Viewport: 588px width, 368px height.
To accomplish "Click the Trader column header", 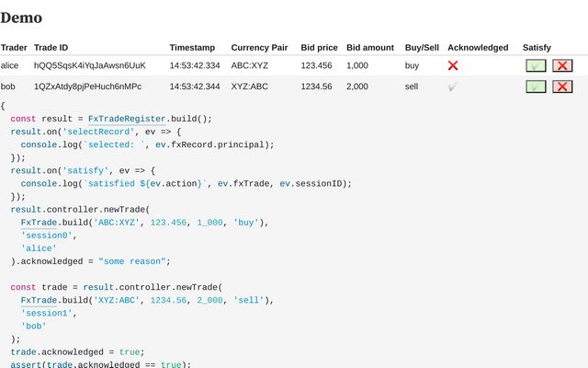I will (14, 48).
